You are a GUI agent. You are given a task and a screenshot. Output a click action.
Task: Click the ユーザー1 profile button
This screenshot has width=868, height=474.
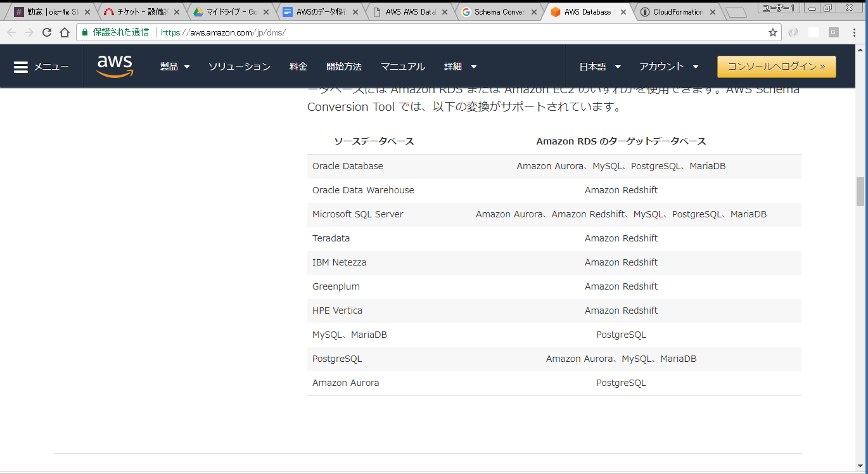[779, 8]
